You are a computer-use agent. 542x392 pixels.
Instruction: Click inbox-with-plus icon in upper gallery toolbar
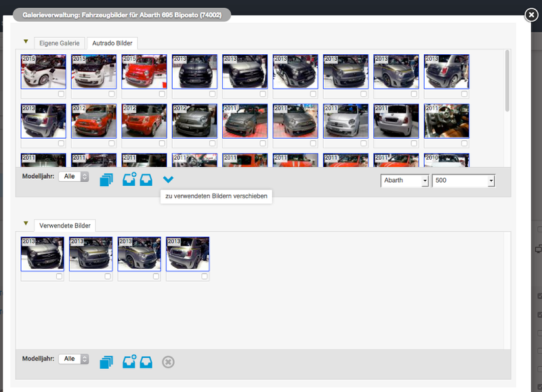(129, 179)
